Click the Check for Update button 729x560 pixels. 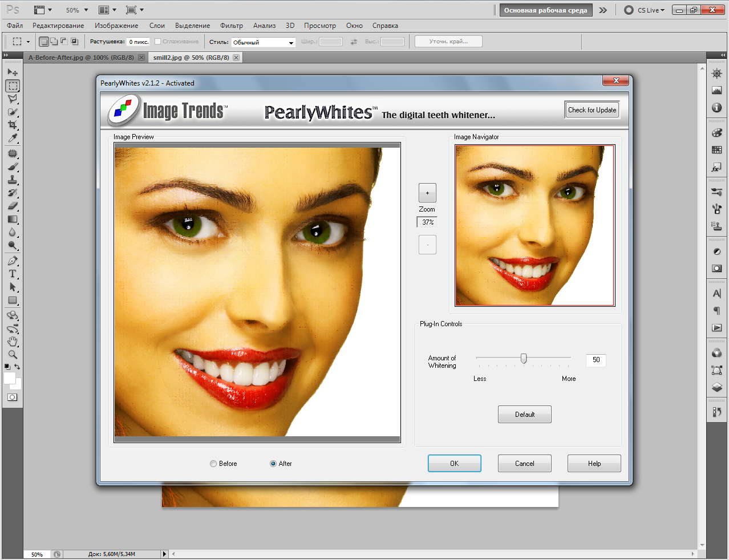click(x=592, y=110)
